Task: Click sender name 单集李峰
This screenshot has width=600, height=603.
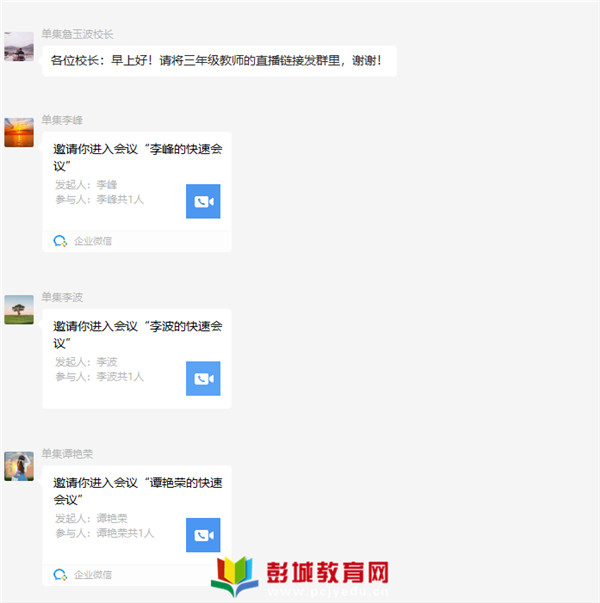Action: pos(62,120)
